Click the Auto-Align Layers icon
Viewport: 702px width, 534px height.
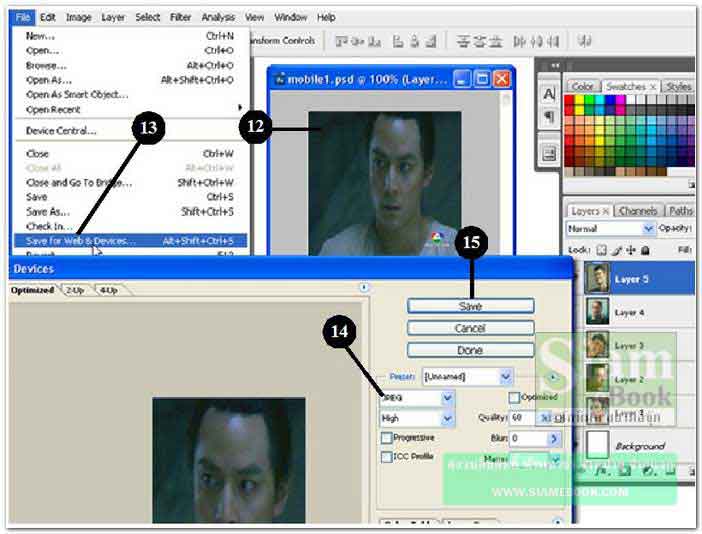pos(584,42)
